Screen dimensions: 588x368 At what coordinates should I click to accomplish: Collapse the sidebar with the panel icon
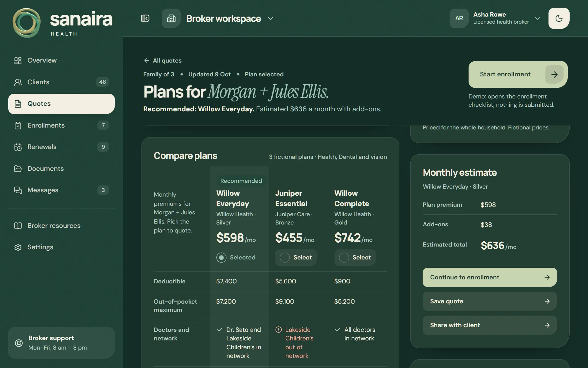click(145, 18)
